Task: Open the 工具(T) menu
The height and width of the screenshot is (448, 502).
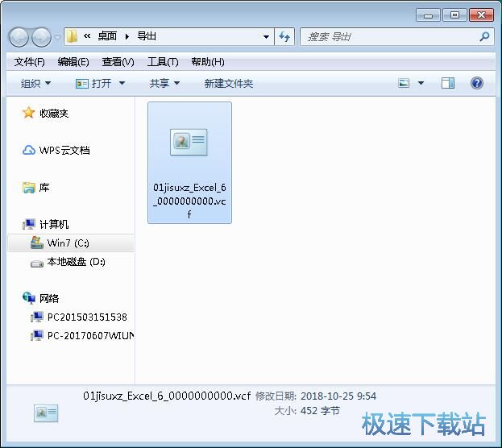Action: tap(163, 62)
